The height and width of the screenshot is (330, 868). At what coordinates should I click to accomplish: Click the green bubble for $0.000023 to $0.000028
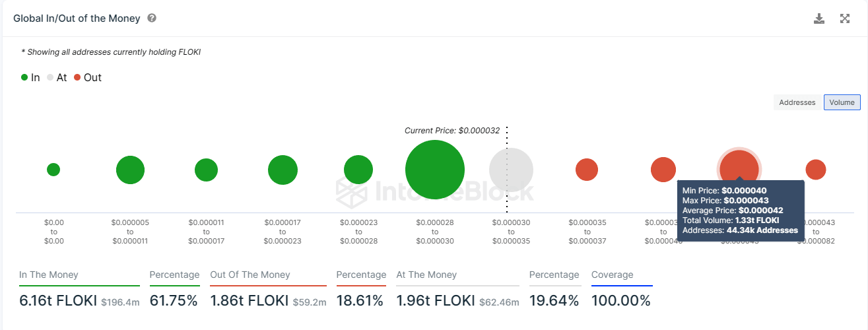[358, 170]
